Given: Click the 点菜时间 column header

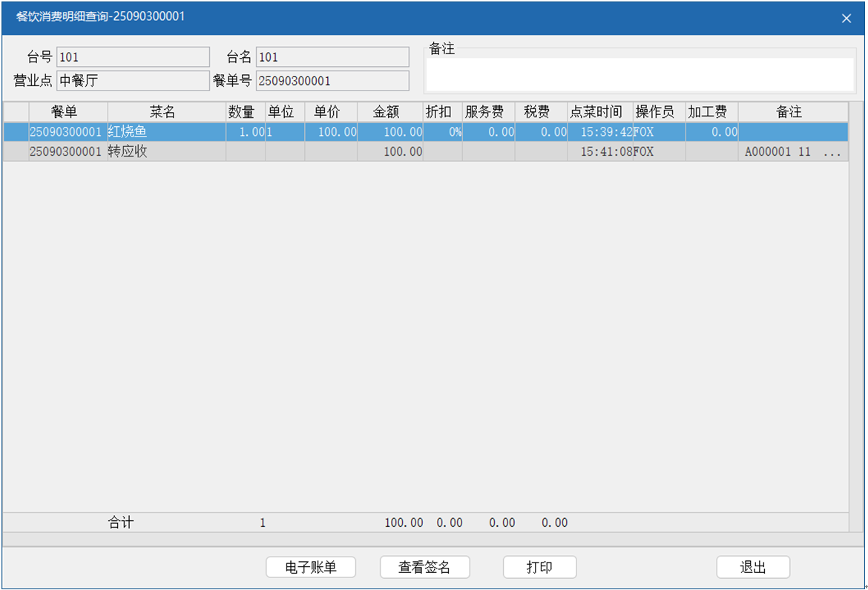Looking at the screenshot, I should [596, 112].
